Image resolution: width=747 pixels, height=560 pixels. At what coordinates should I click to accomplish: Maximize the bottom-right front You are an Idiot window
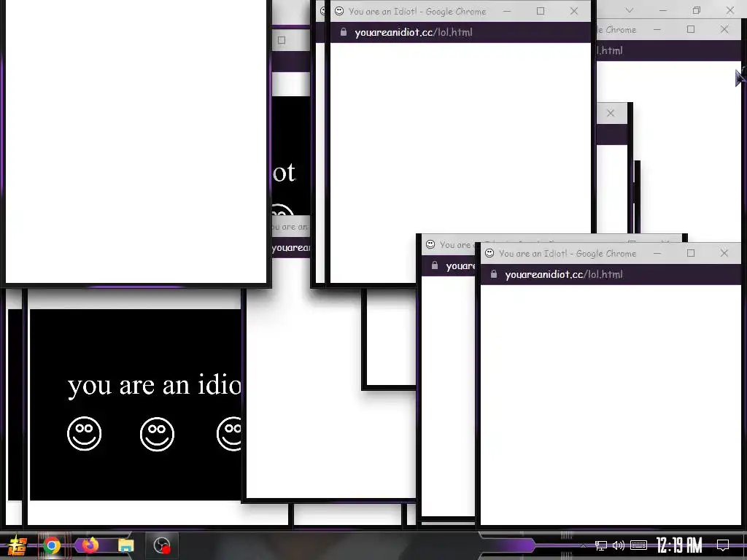[x=691, y=253]
